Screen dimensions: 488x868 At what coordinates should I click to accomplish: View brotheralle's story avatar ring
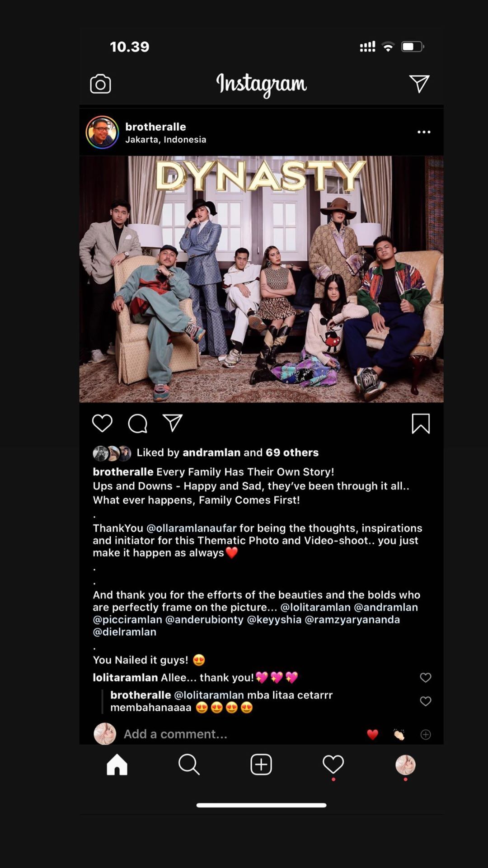click(x=103, y=132)
